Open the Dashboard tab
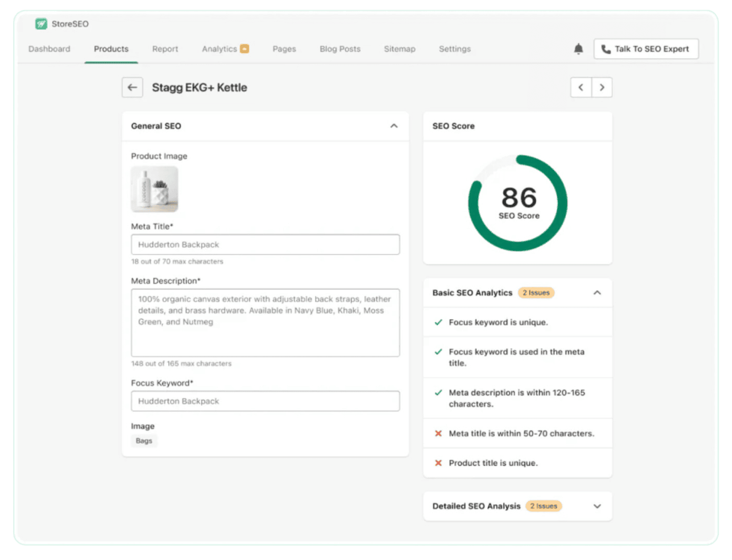The image size is (732, 560). click(x=49, y=49)
